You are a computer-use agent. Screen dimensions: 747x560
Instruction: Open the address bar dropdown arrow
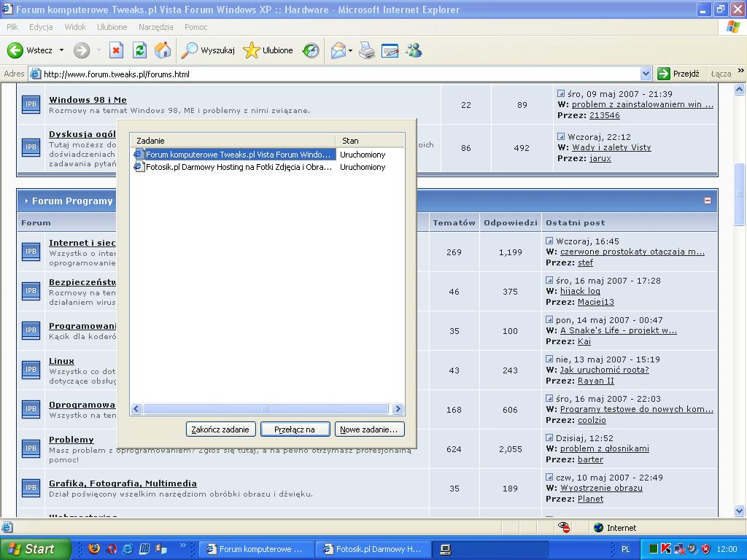coord(646,74)
